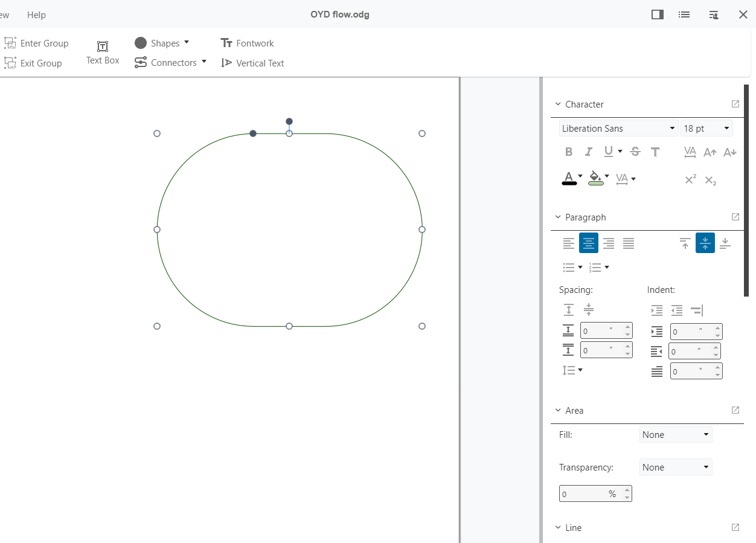This screenshot has width=756, height=543.
Task: Click Exit Group
Action: (x=33, y=63)
